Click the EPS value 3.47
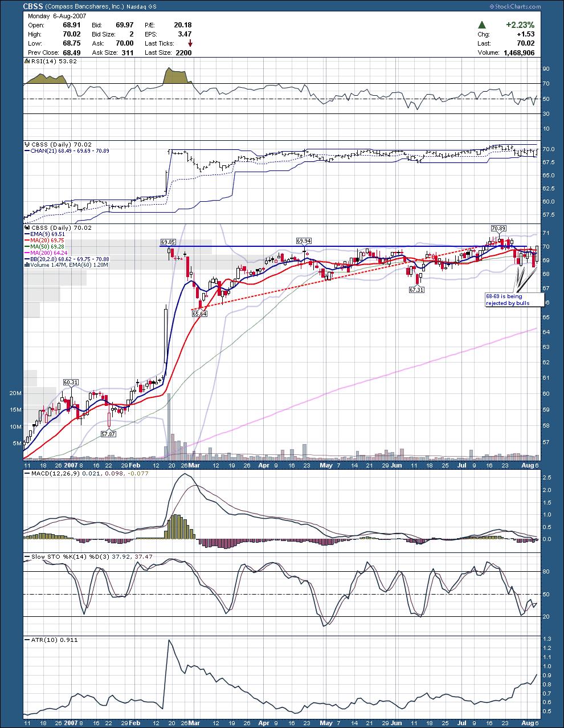The width and height of the screenshot is (564, 728). tap(185, 34)
